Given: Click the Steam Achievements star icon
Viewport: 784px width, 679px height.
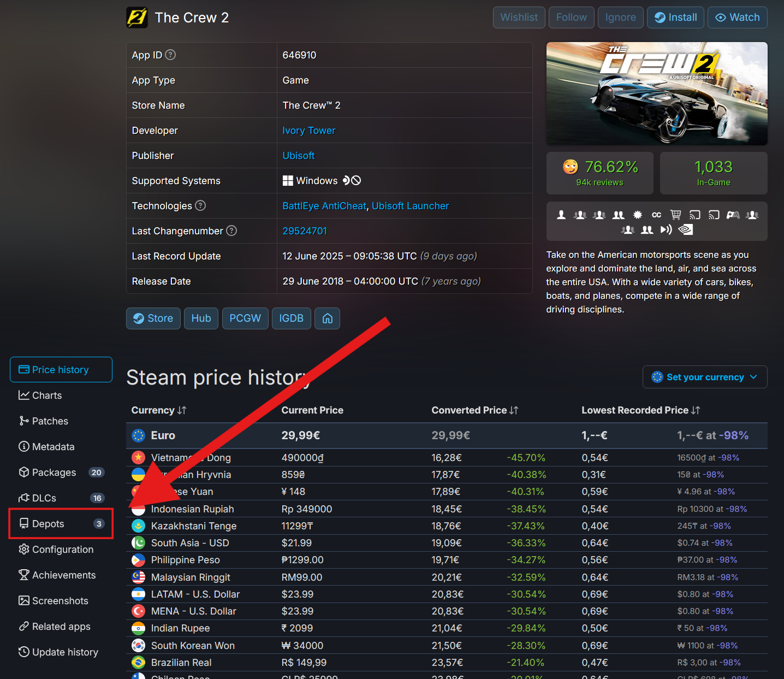Looking at the screenshot, I should tap(637, 215).
